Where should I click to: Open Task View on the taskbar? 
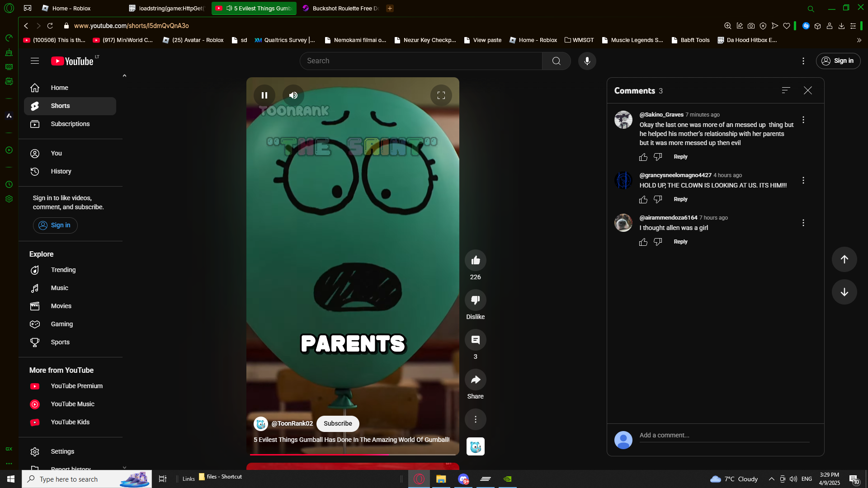[x=163, y=479]
